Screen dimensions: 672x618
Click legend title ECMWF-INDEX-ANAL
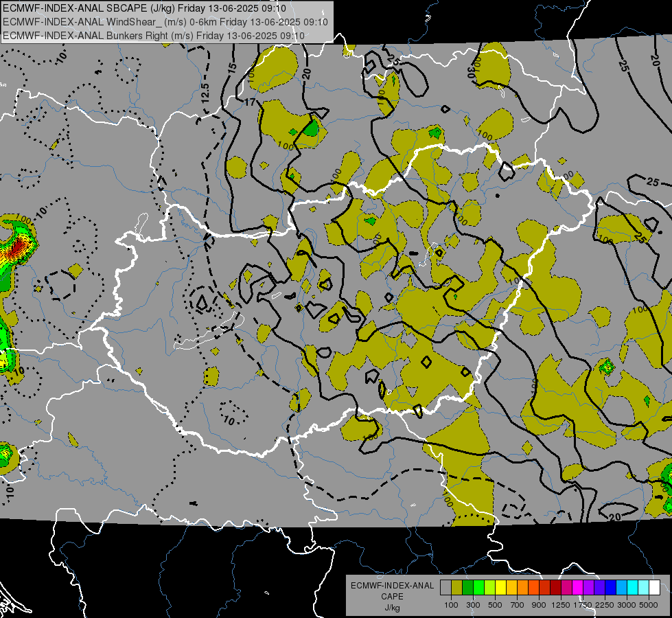pos(392,586)
